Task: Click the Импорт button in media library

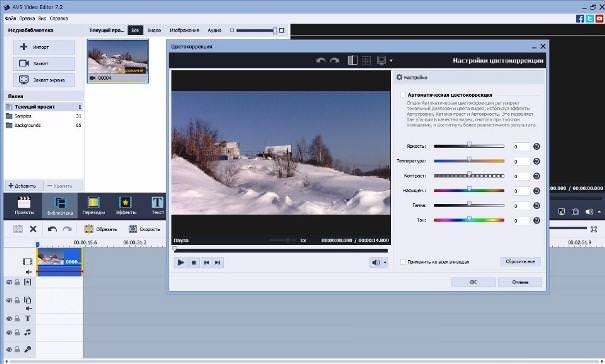Action: coord(44,47)
